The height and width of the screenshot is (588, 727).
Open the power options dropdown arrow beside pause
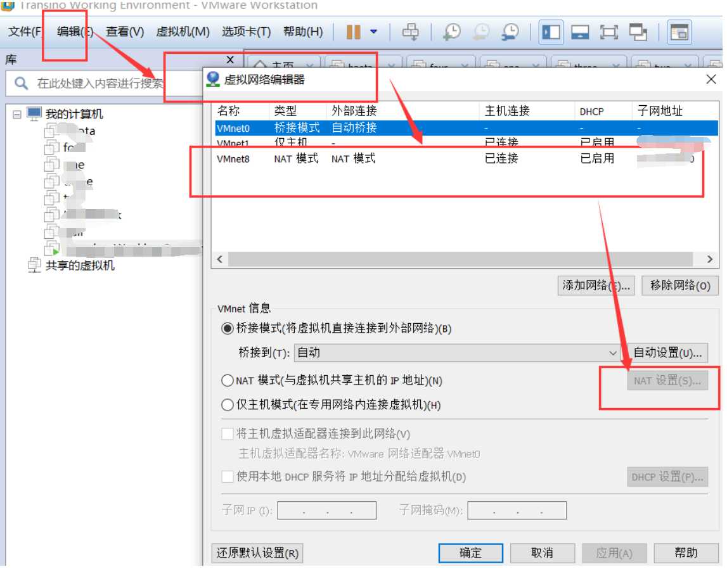(x=374, y=32)
